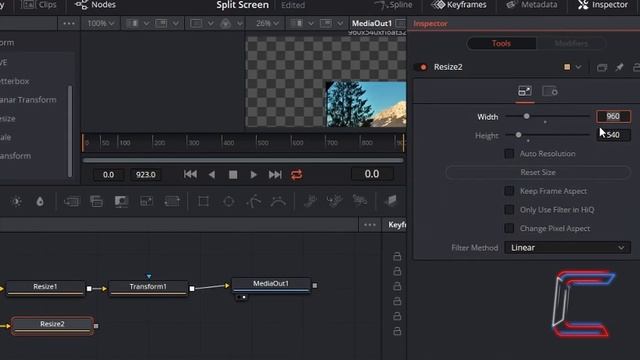Select the Polygon mask tool
This screenshot has height=360, width=640.
[x=253, y=201]
